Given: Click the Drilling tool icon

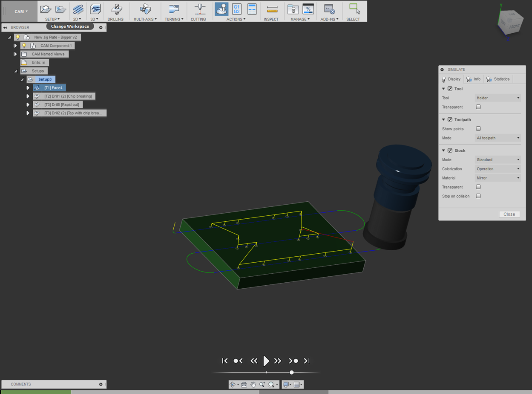Looking at the screenshot, I should 115,9.
